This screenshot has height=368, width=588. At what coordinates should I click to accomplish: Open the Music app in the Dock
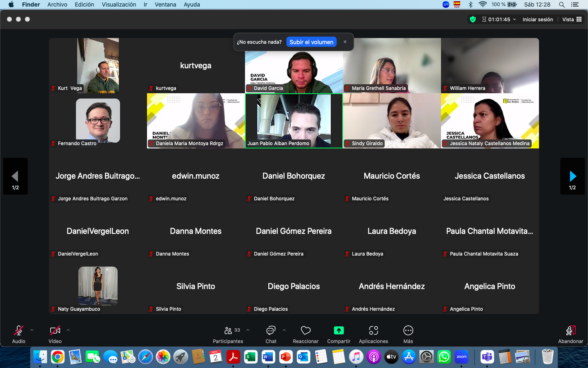pos(356,357)
